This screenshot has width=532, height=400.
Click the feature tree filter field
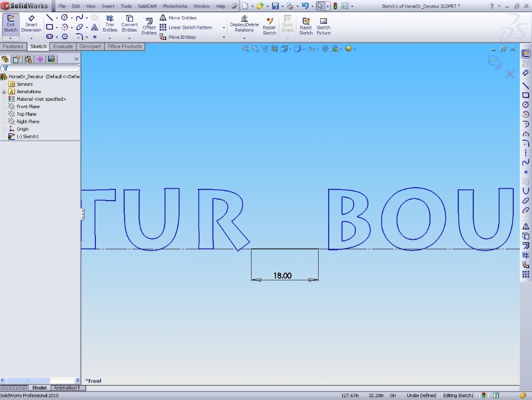(40, 68)
